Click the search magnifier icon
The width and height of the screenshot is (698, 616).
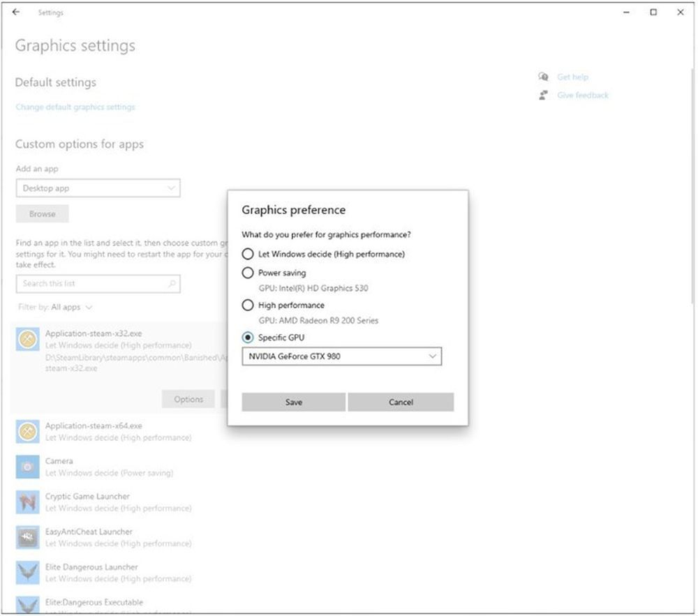[172, 283]
